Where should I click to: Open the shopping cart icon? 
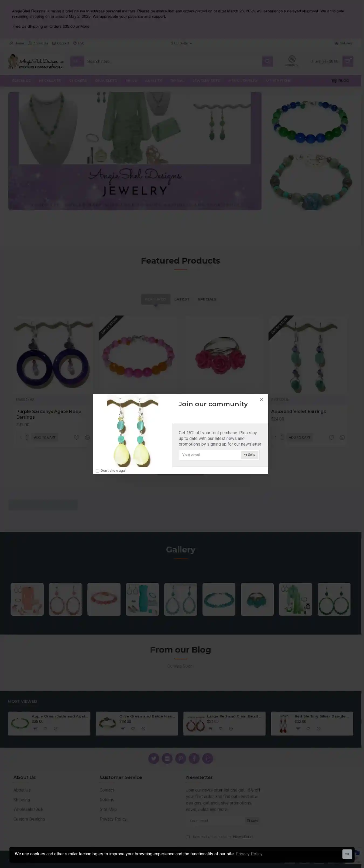tap(348, 61)
